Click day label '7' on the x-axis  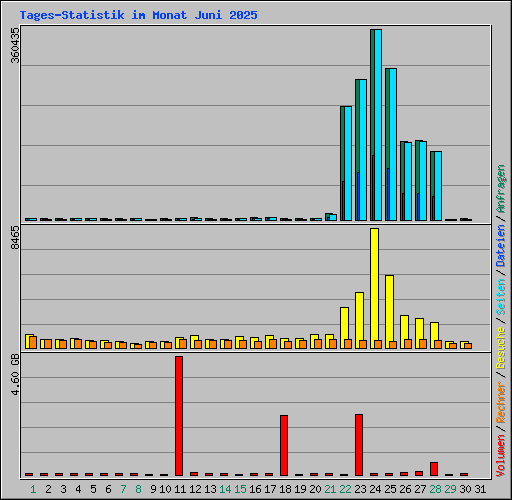pos(123,489)
